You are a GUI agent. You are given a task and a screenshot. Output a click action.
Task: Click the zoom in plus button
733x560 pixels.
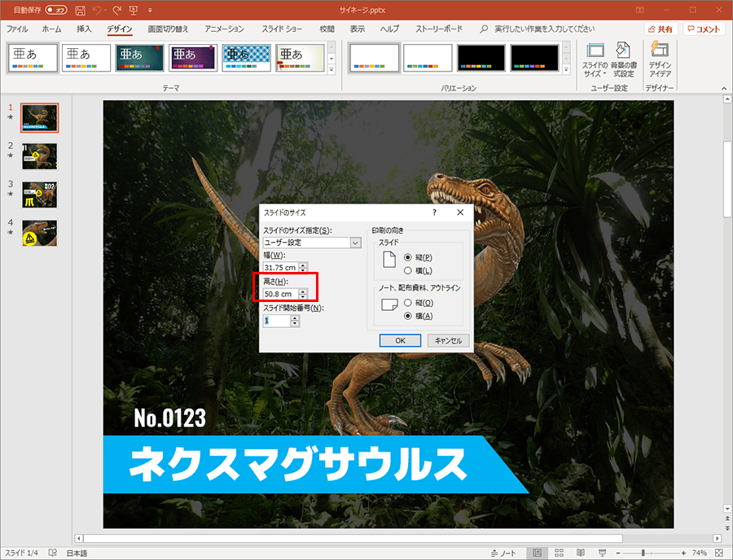(x=683, y=553)
